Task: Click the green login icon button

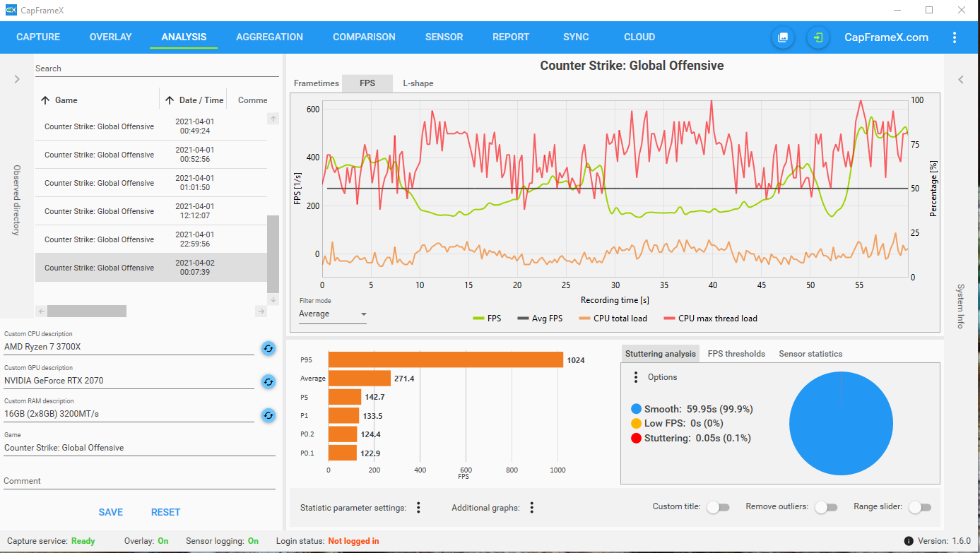Action: [x=818, y=37]
